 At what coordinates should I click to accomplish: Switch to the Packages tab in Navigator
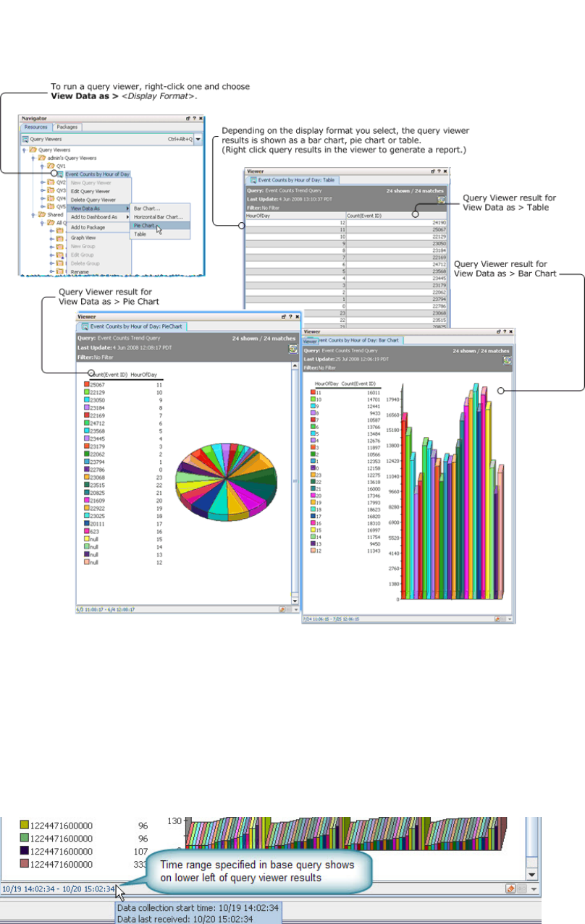tap(67, 127)
